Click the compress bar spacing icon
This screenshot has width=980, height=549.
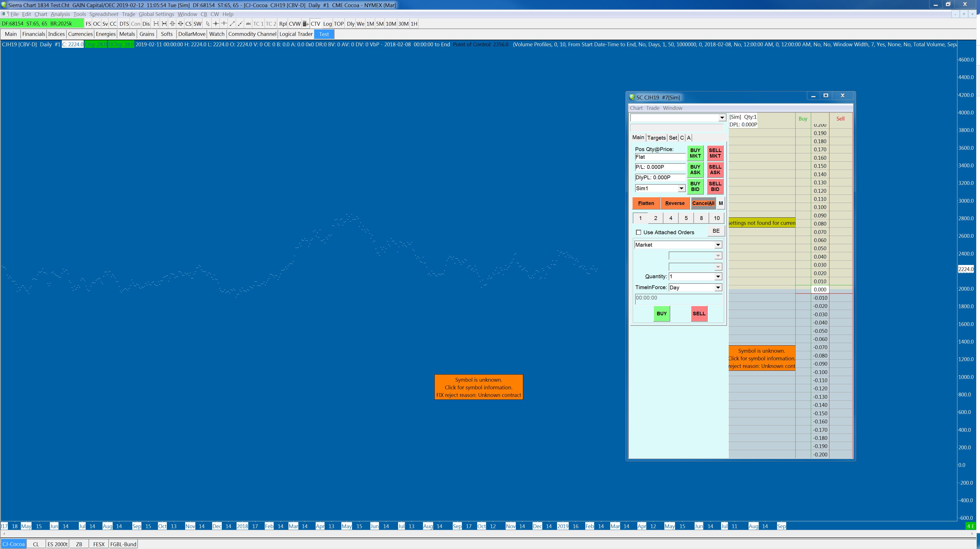172,24
